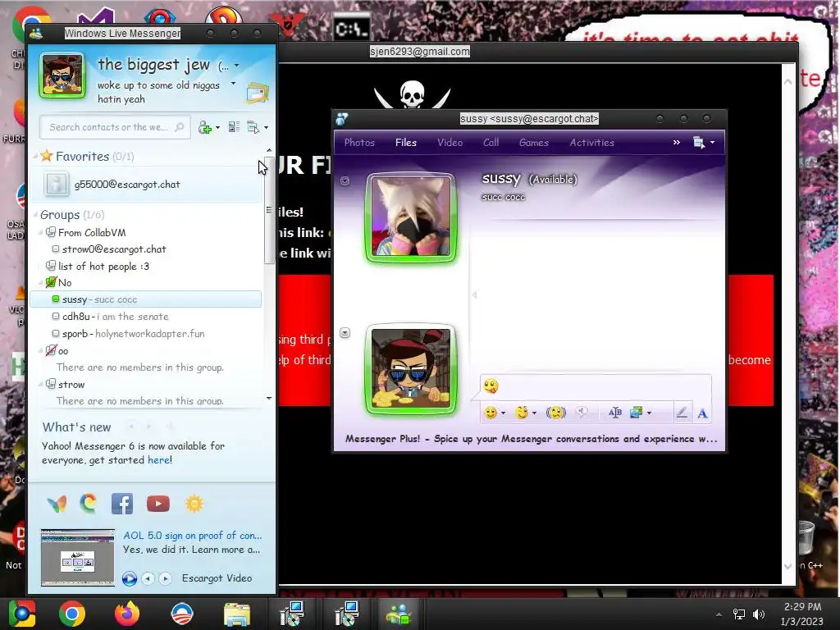The height and width of the screenshot is (630, 840).
Task: Open the AOL video thumbnail
Action: tap(78, 557)
